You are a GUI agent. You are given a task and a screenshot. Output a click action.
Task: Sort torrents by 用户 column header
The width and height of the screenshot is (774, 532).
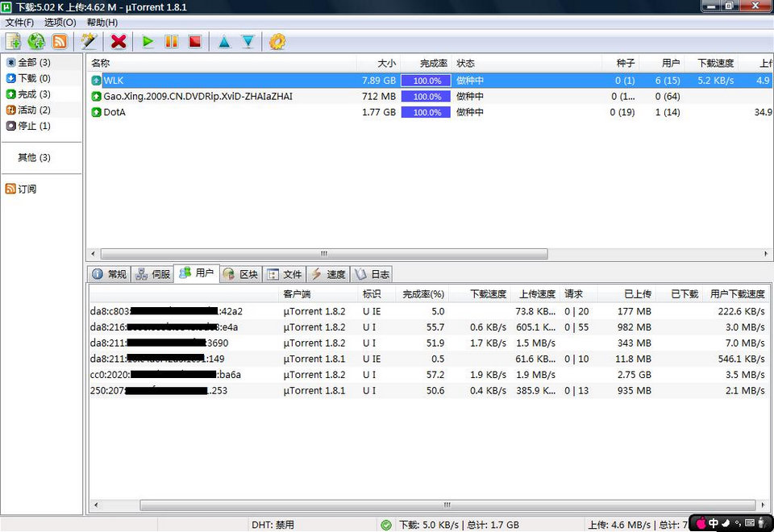[x=663, y=63]
